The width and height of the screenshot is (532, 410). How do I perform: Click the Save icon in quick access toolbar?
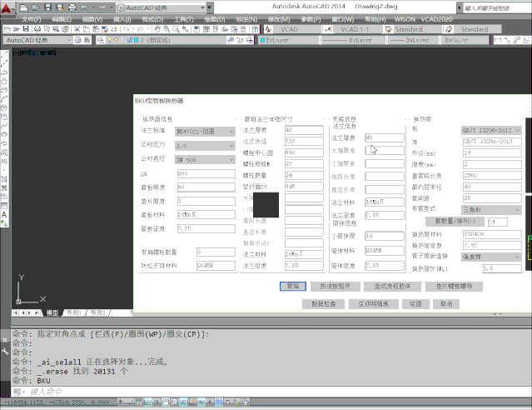(49, 7)
